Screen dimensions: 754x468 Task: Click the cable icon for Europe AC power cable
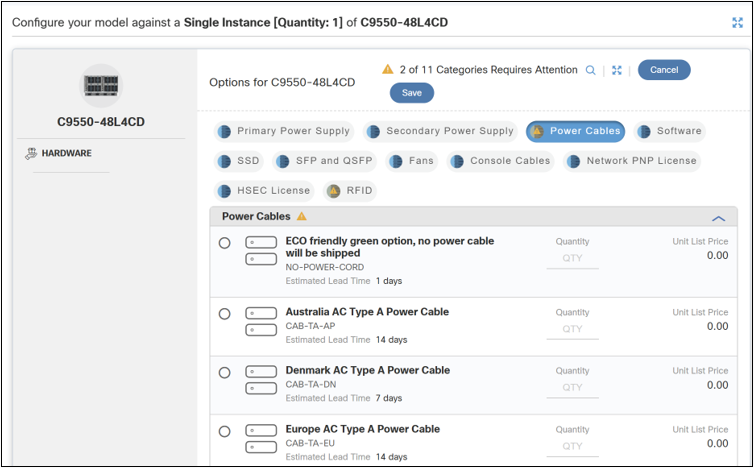pos(261,439)
